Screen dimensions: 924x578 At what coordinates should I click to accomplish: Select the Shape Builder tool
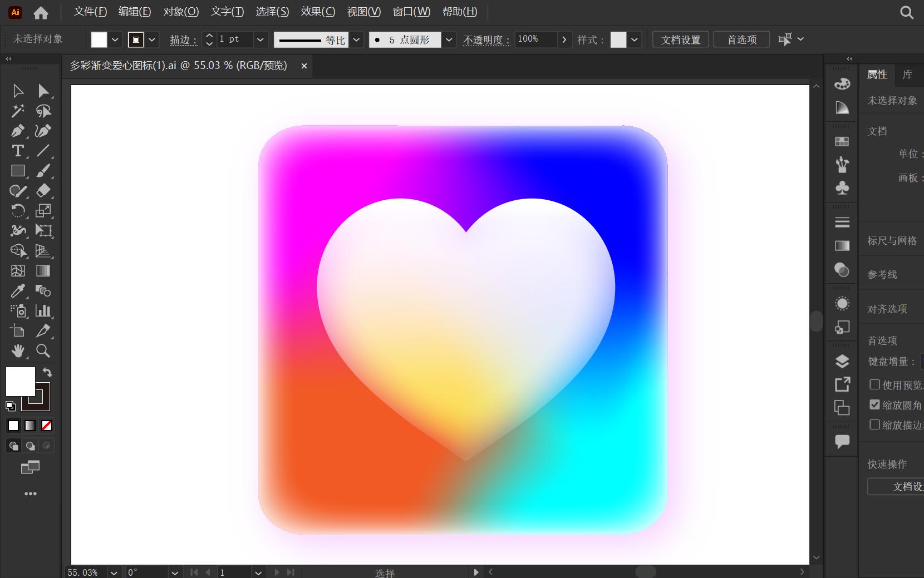click(18, 251)
